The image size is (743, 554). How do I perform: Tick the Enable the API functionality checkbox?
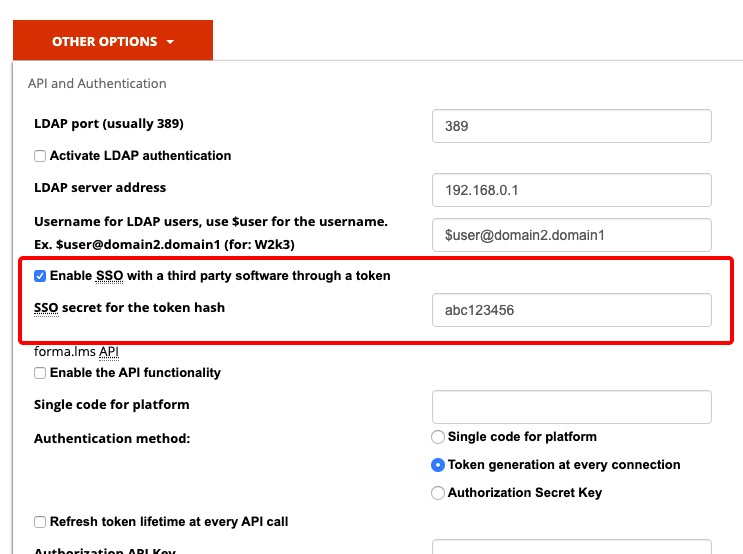(40, 373)
